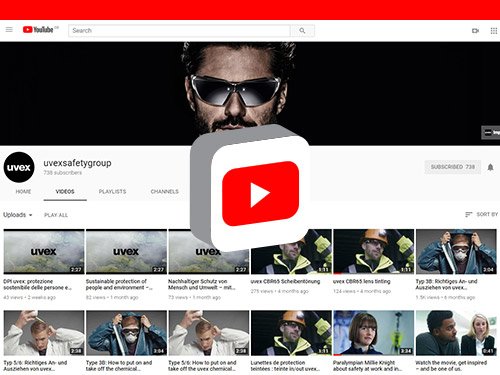Viewport: 500px width, 375px height.
Task: Click the SUBSCRIBED 738 button
Action: (453, 167)
